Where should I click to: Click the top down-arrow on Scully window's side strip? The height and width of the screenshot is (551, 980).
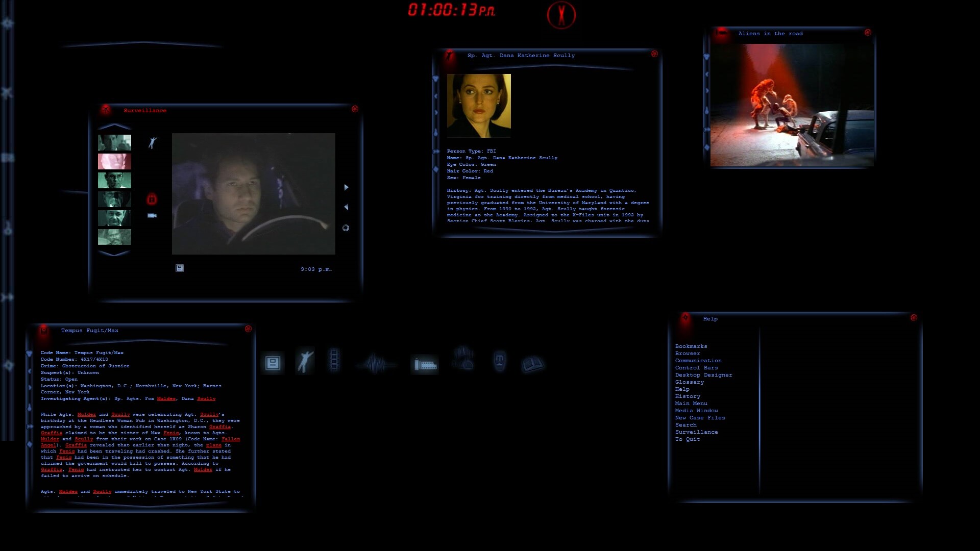435,79
